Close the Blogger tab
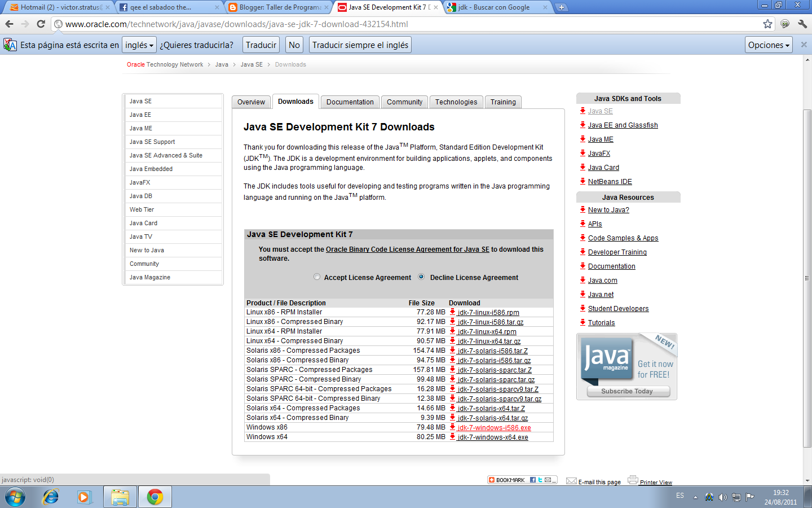Screen dimensions: 812x508 [x=326, y=7]
